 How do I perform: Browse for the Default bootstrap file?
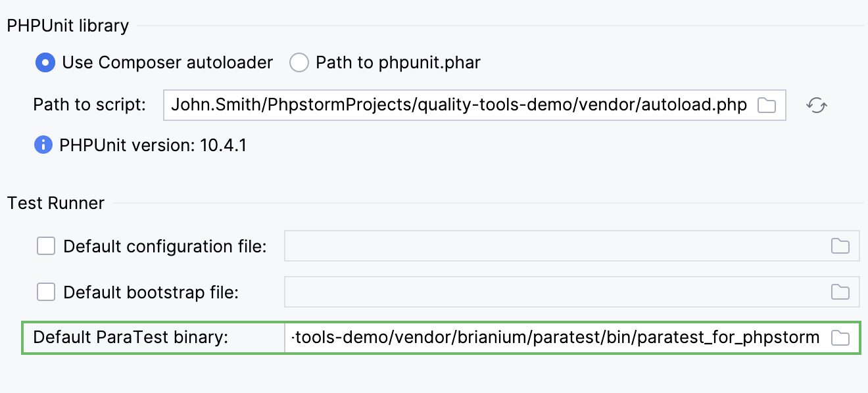(840, 292)
